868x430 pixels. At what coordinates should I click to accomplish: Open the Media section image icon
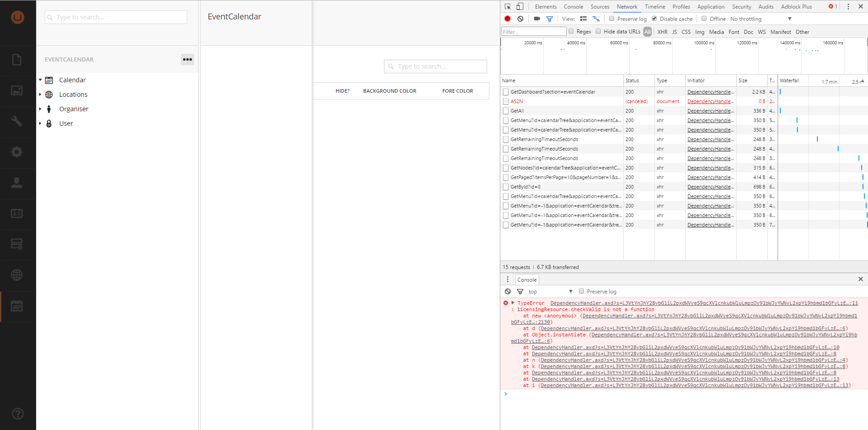click(x=17, y=90)
